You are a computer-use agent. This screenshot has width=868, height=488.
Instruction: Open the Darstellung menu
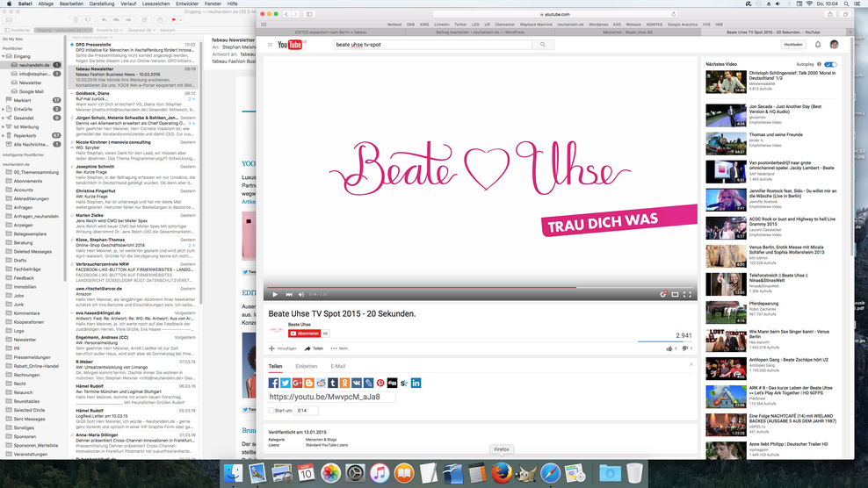click(x=102, y=4)
